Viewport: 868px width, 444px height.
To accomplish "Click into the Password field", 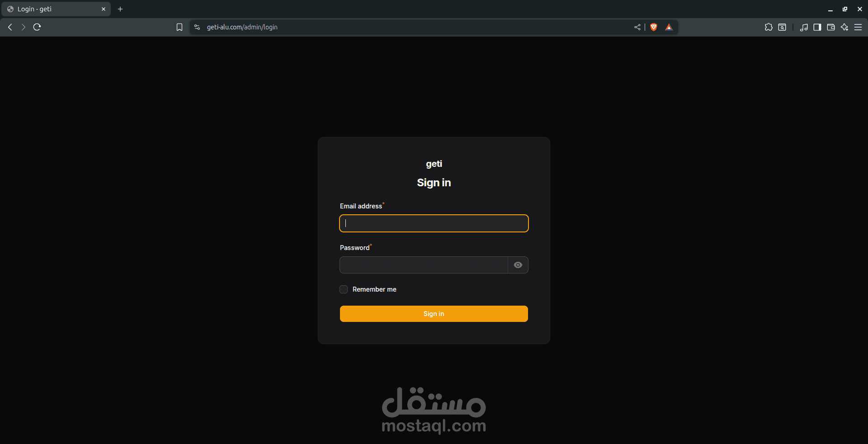I will click(424, 265).
